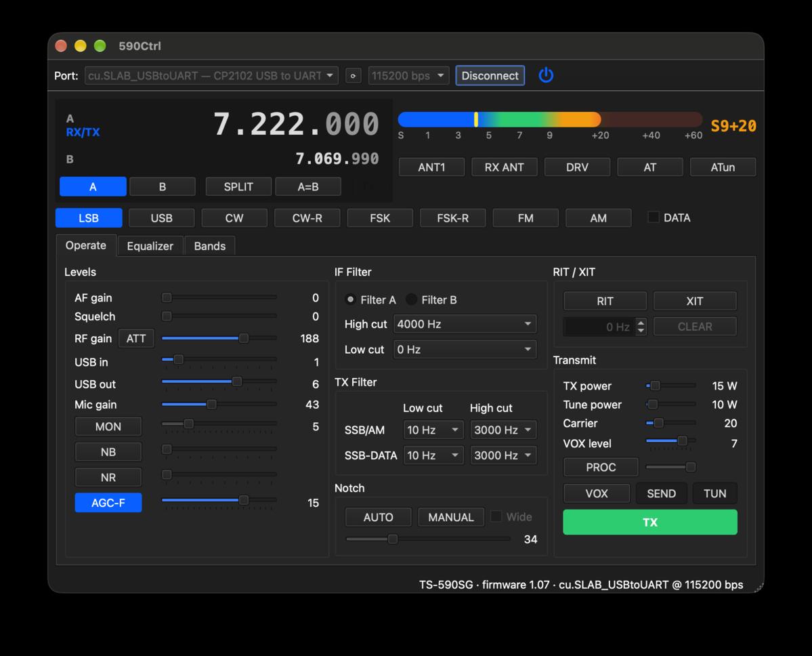This screenshot has width=812, height=656.
Task: Open the Bands tab
Action: [x=210, y=246]
